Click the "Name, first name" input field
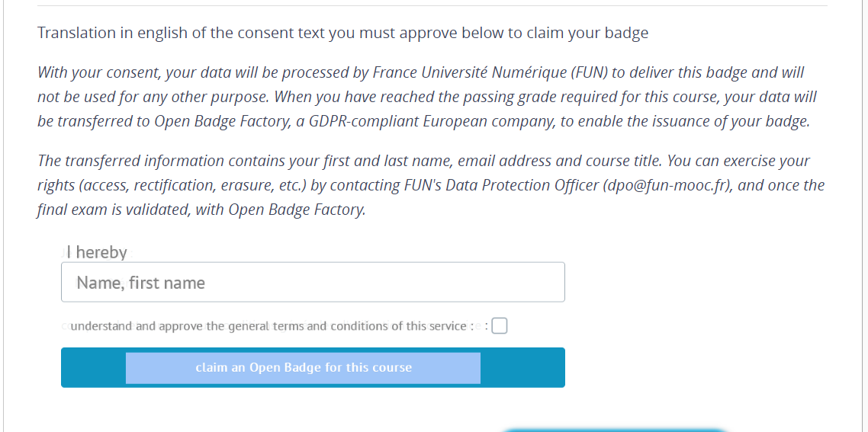This screenshot has height=432, width=868. [x=313, y=283]
